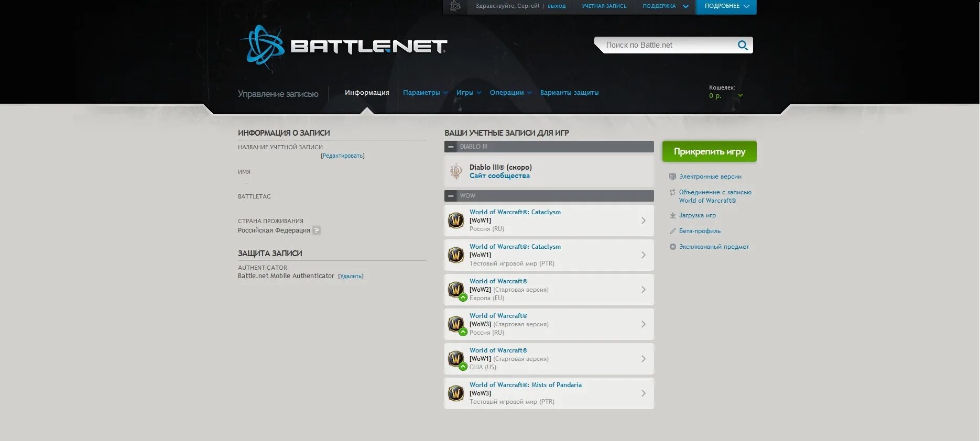Open Сайт сообщества link for Diablo III

(x=499, y=176)
